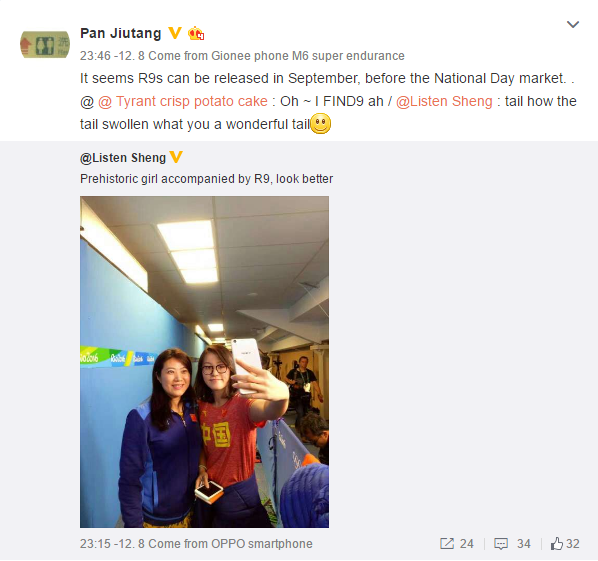598x561 pixels.
Task: Expand the post options chevron menu
Action: (573, 25)
